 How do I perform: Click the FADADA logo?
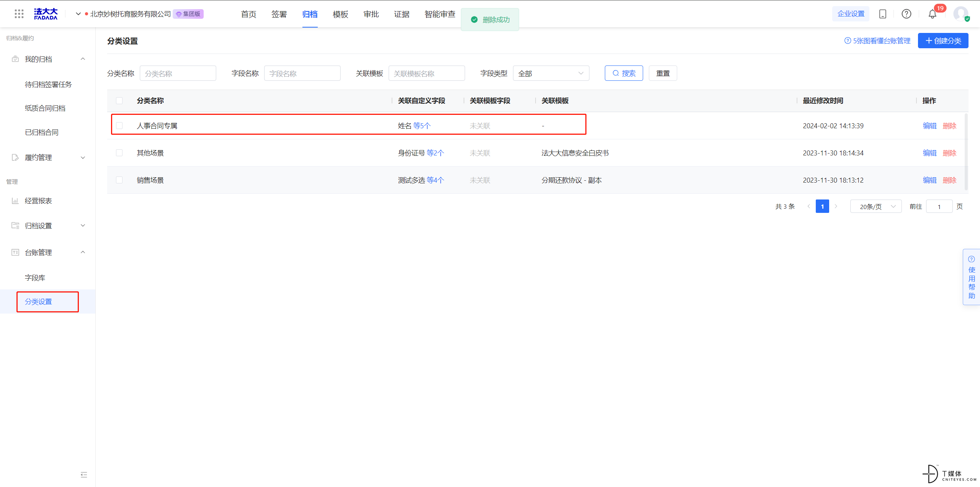pyautogui.click(x=46, y=14)
